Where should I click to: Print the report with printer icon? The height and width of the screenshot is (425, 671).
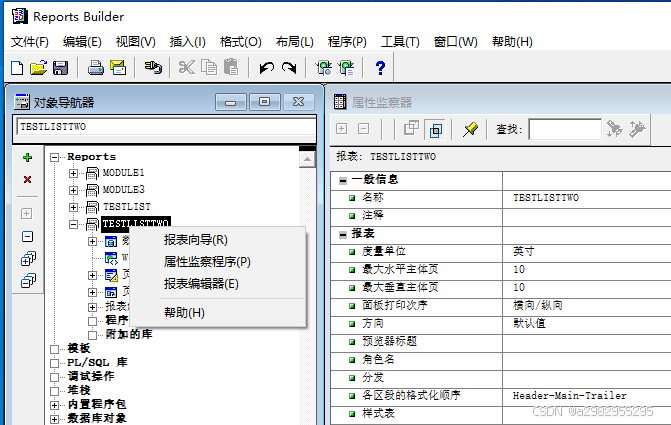click(x=95, y=68)
